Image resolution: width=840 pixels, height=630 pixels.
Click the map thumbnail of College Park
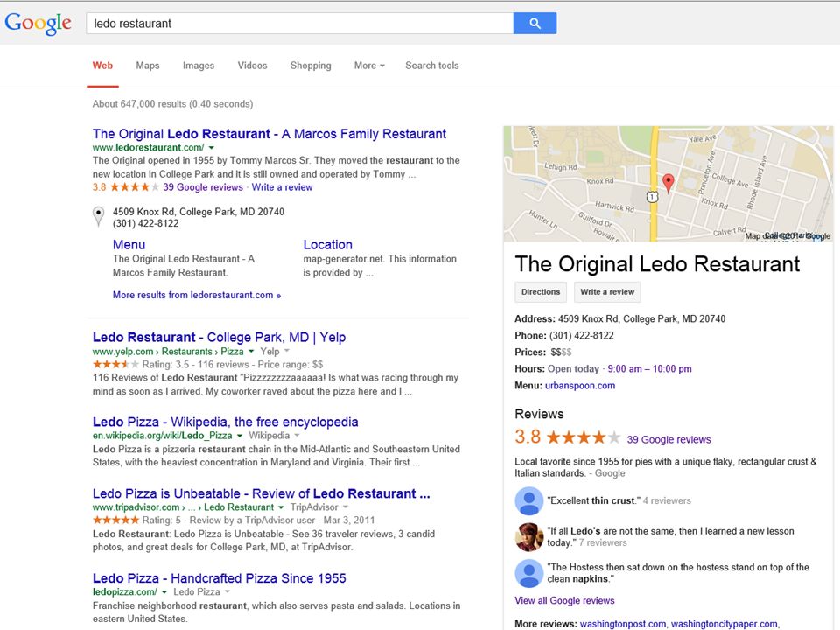click(668, 183)
